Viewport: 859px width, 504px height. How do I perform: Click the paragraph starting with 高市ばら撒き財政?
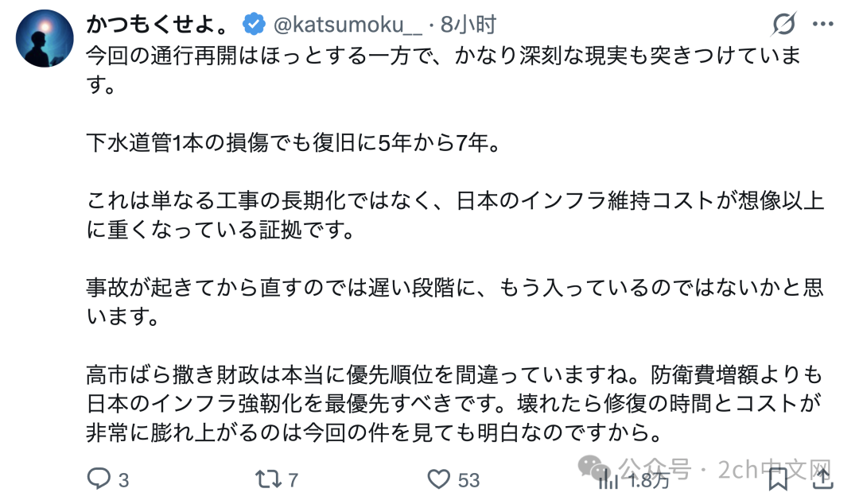click(x=453, y=403)
